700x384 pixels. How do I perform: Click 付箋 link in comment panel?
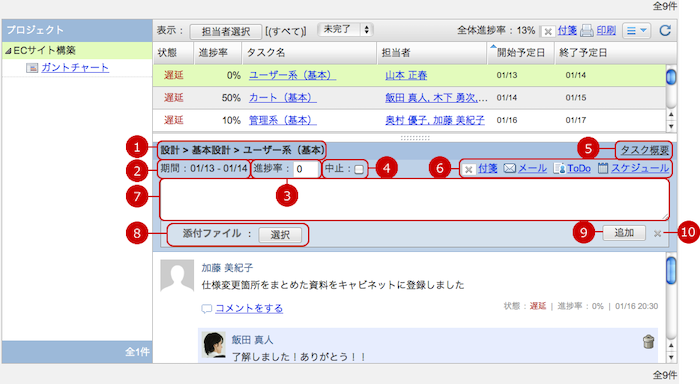click(488, 168)
